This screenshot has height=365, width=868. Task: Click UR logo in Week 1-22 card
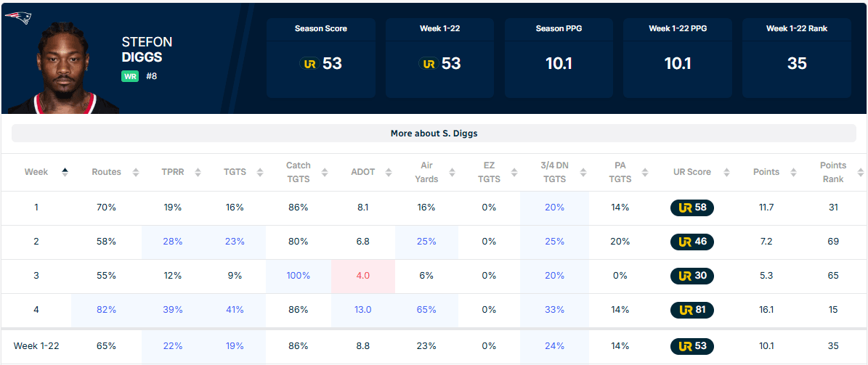coord(429,64)
